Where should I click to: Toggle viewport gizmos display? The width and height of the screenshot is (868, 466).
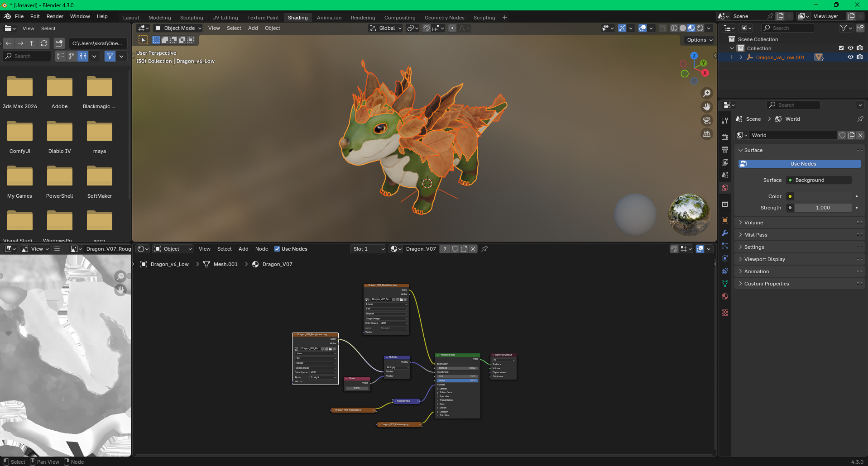point(622,28)
